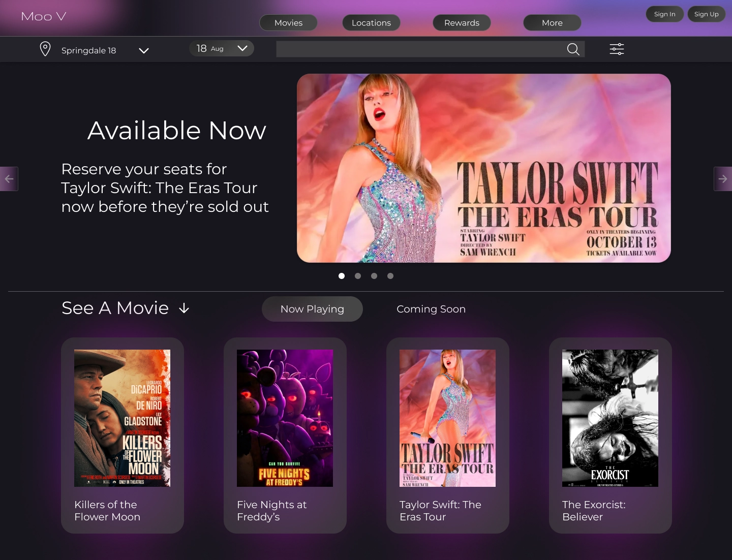Image resolution: width=732 pixels, height=560 pixels.
Task: Open Killers of the Flower Moon poster
Action: pos(122,418)
